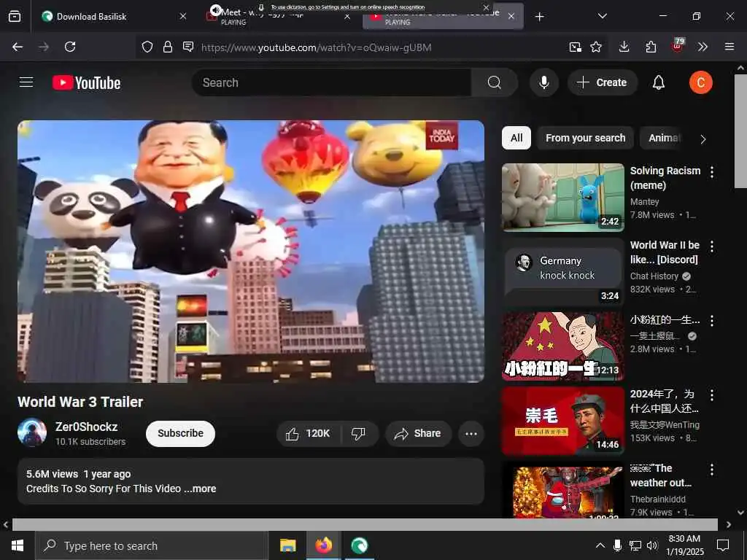Open 小粉紅的一生 video thumbnail
This screenshot has width=747, height=560.
[562, 346]
